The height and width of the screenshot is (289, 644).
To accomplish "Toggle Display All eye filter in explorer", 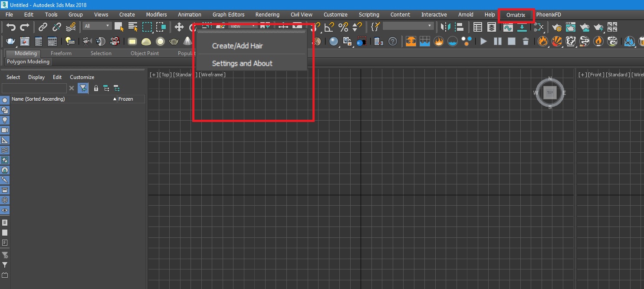I will point(5,210).
